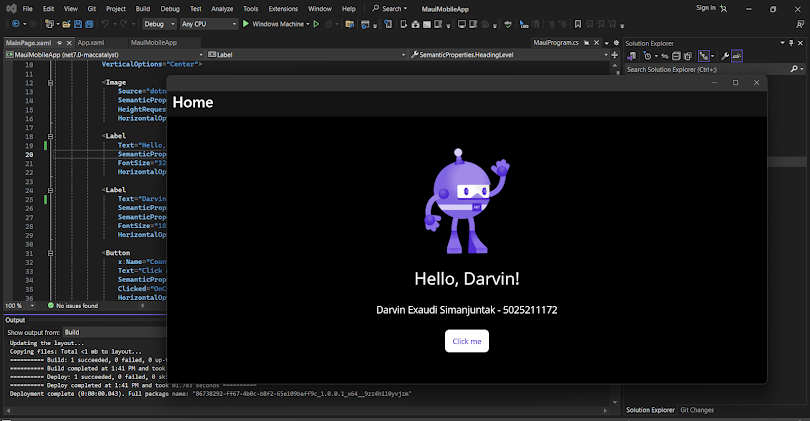Switch to the App.xaml tab
Viewport: 810px width, 421px height.
point(91,43)
